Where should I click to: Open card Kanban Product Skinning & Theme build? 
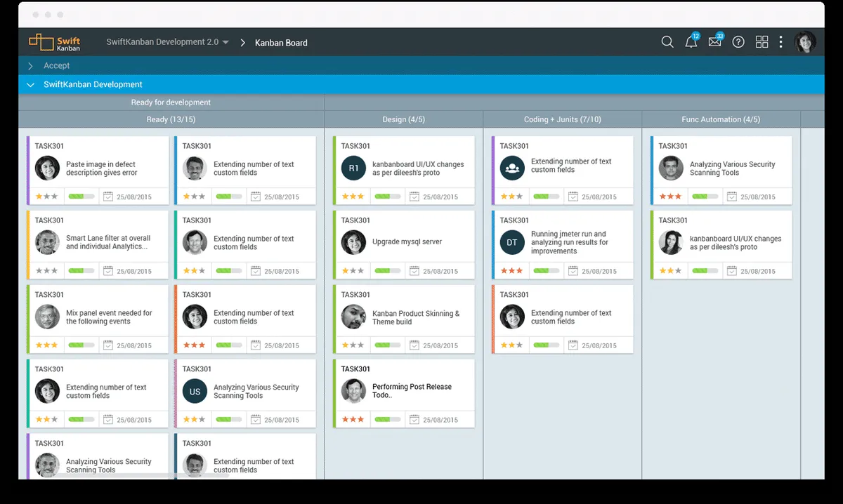point(404,319)
